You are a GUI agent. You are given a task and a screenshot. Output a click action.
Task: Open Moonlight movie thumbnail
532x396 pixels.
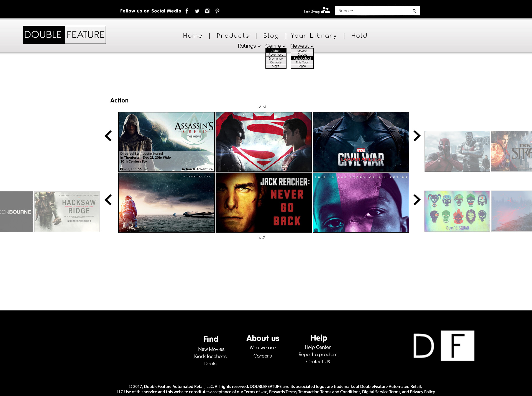361,202
